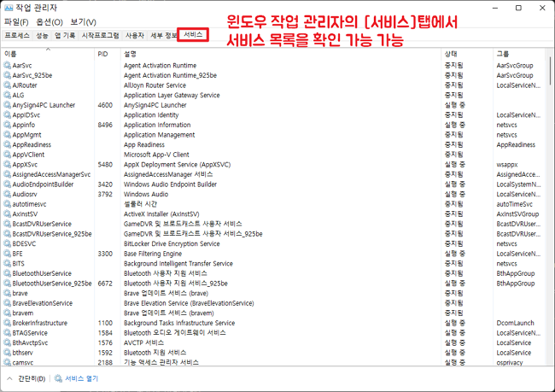Open the 보기(V) menu
555x392 pixels.
point(83,22)
